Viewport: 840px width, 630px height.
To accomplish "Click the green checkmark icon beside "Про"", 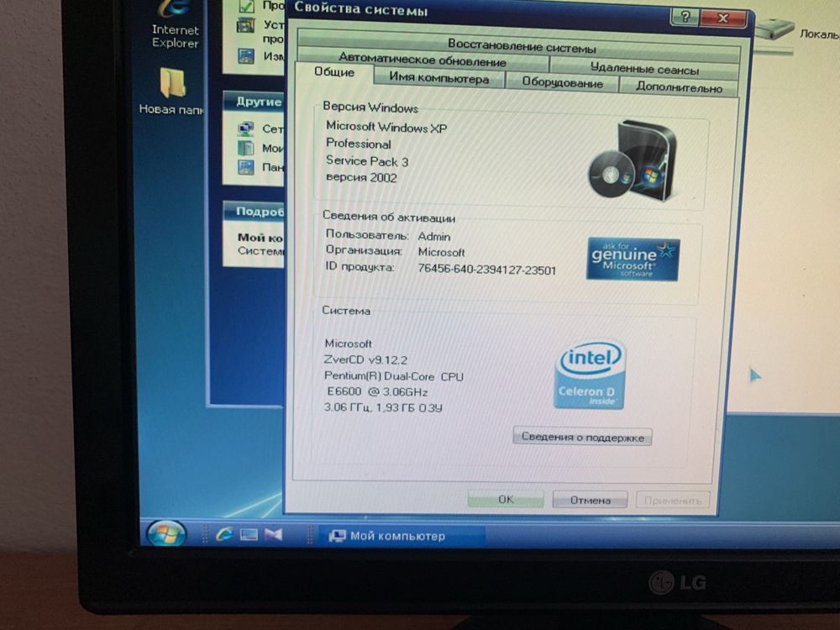I will click(246, 6).
